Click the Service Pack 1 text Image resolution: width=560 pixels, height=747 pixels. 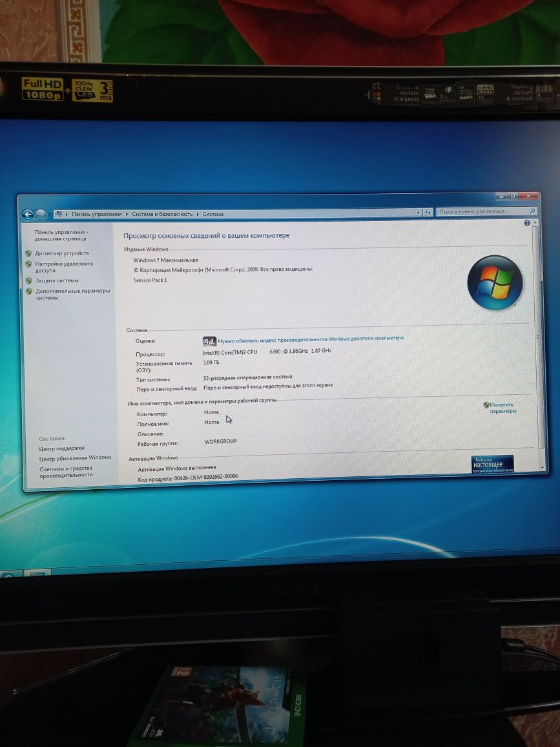pos(150,280)
